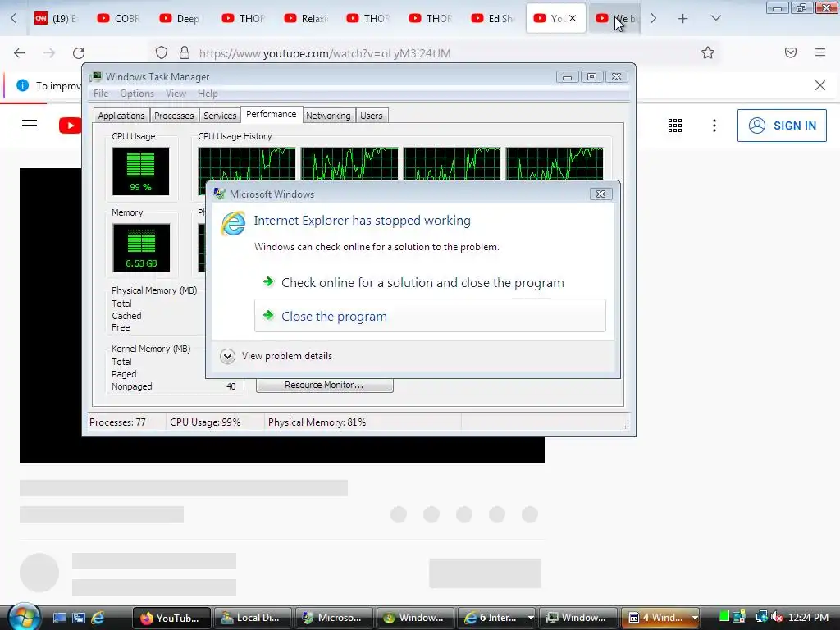Switch to the Services tab
Screen dimensions: 840x630
tap(220, 116)
